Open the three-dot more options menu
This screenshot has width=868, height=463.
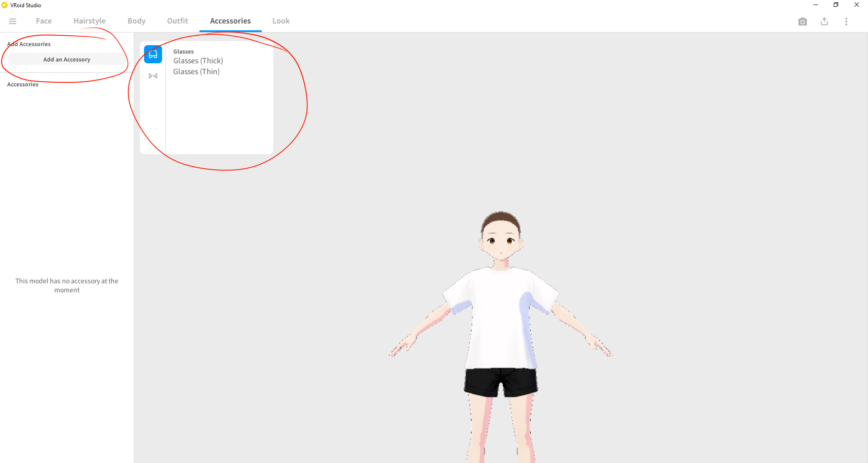846,21
